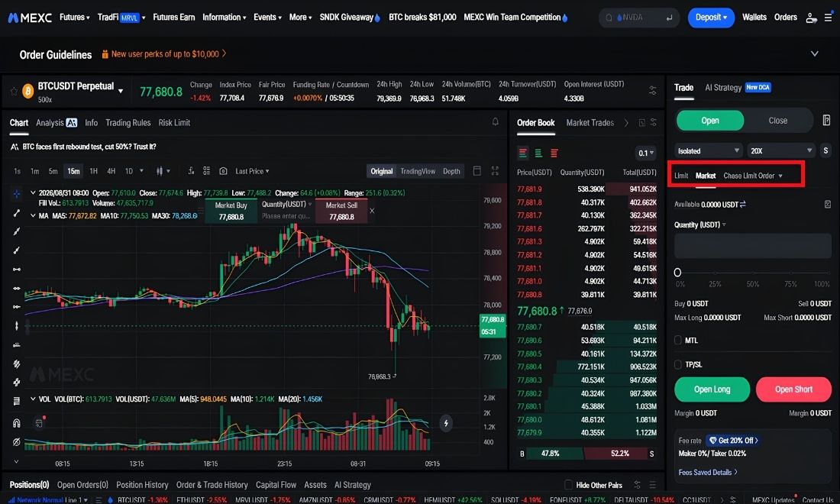This screenshot has width=840, height=504.
Task: Click the Open Short button
Action: pyautogui.click(x=793, y=389)
